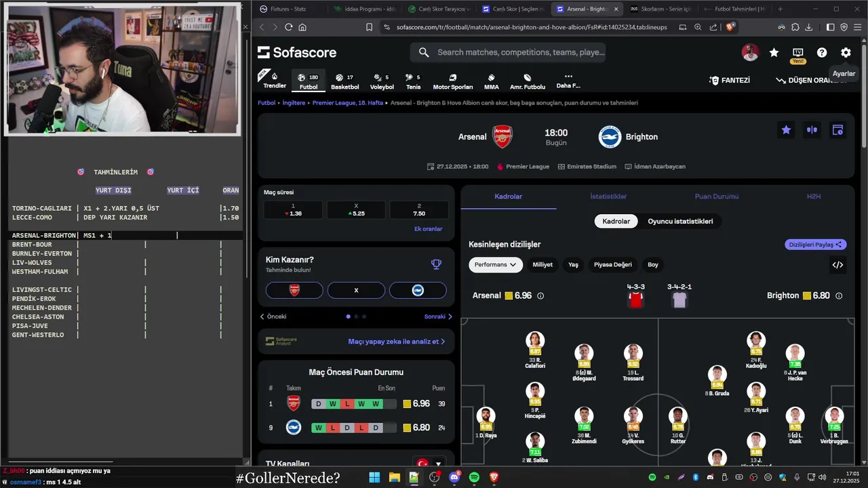Viewport: 868px width, 488px height.
Task: Select the Piyasa Değeri filter chip
Action: pyautogui.click(x=613, y=265)
